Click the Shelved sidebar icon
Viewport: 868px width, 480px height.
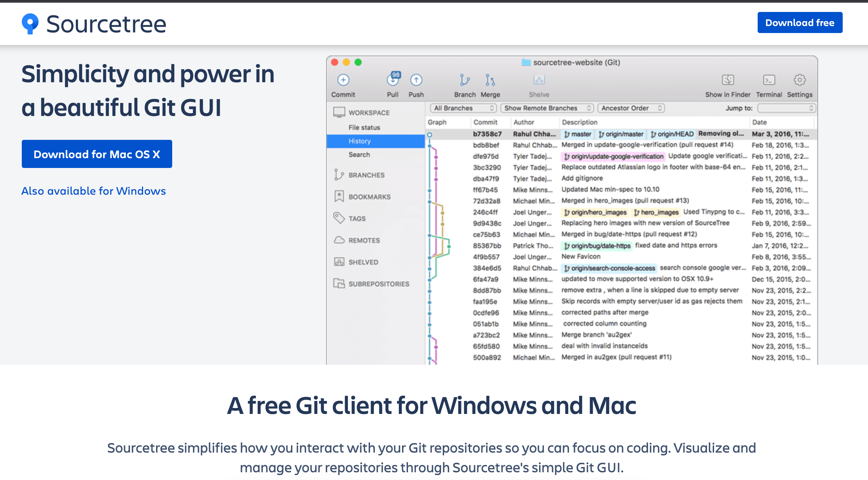339,262
